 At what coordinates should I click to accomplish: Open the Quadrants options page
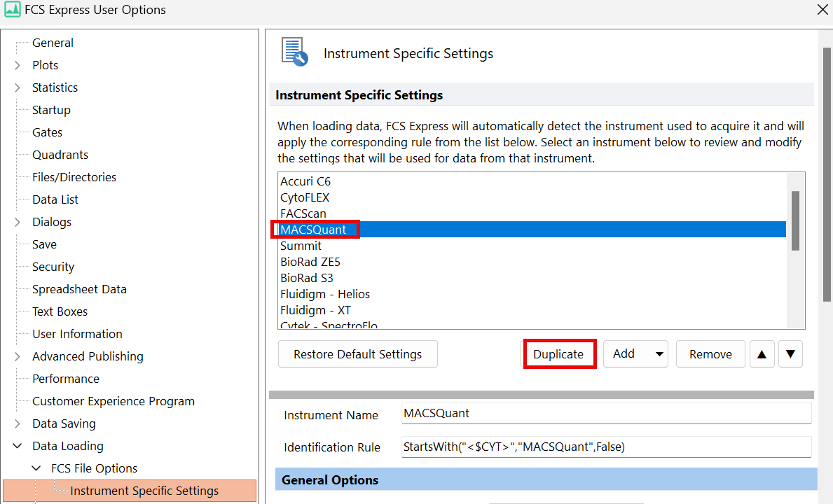point(60,155)
